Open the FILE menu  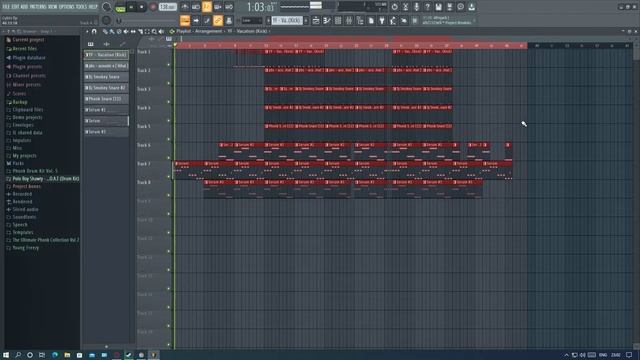tap(6, 7)
